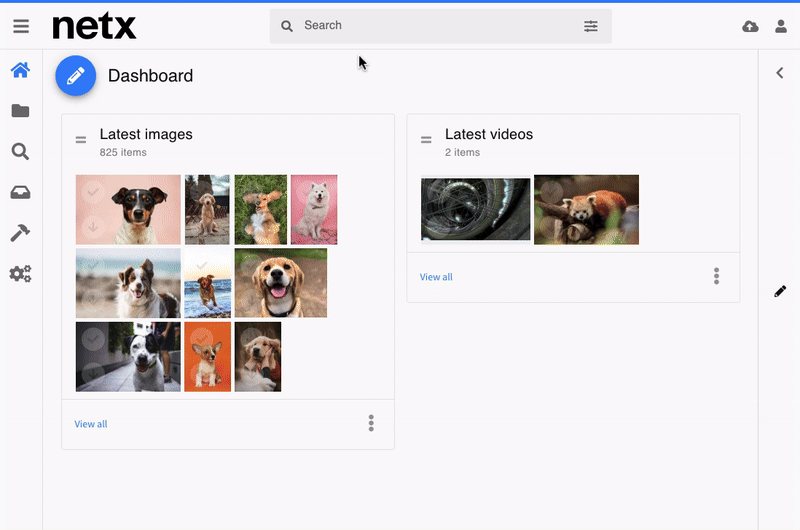Click the blue edit dashboard pencil button
The width and height of the screenshot is (800, 530).
(75, 76)
